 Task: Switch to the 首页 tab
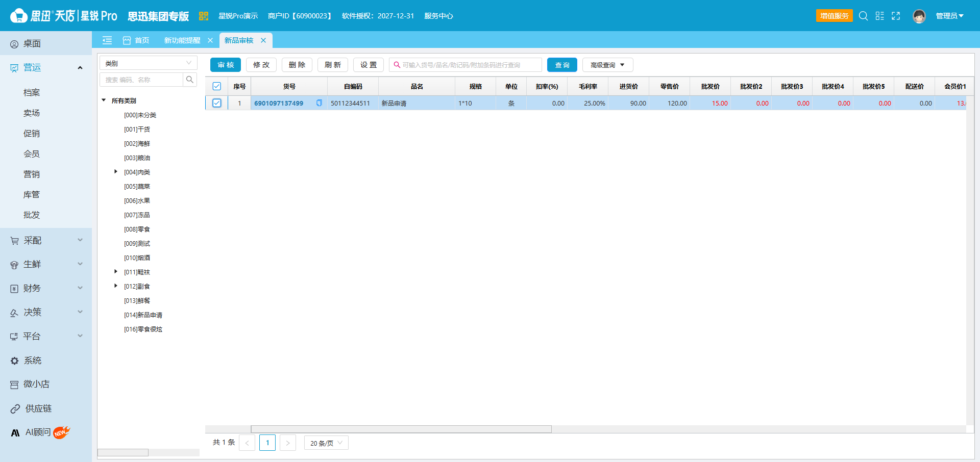[x=136, y=40]
